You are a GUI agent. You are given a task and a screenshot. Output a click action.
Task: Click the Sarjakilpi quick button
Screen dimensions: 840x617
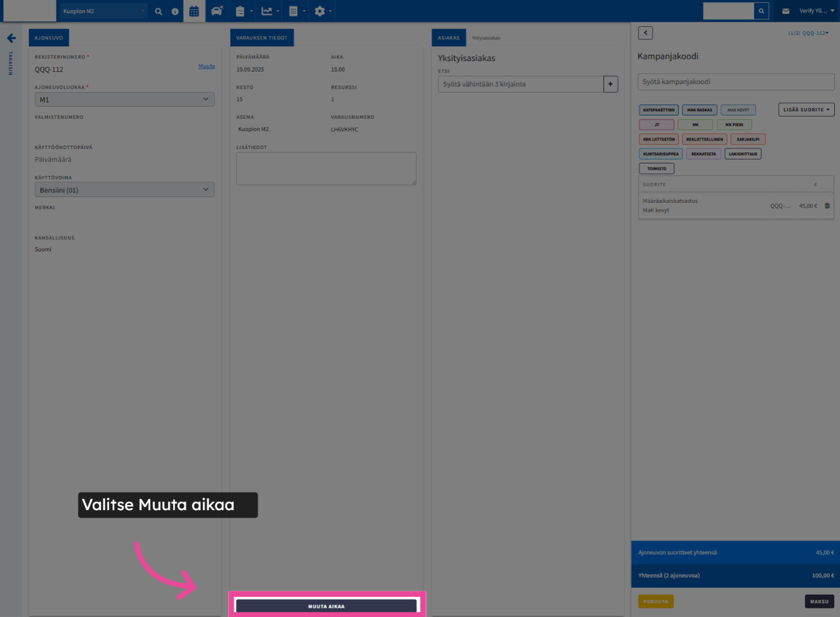point(748,139)
